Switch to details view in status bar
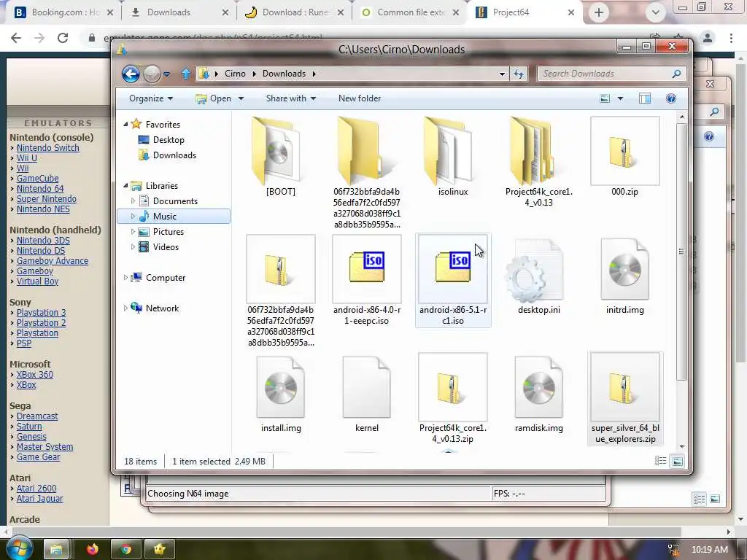Viewport: 747px width, 560px height. tap(660, 461)
